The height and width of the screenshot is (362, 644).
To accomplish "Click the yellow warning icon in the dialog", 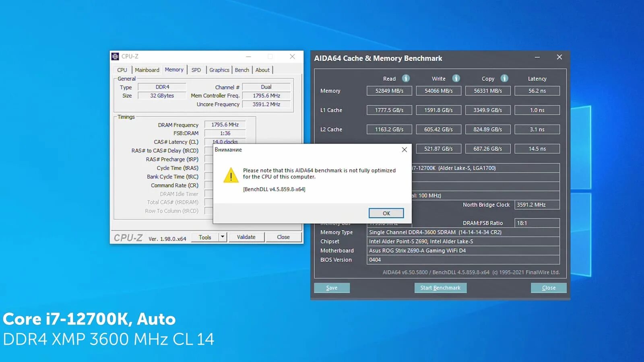I will point(231,175).
